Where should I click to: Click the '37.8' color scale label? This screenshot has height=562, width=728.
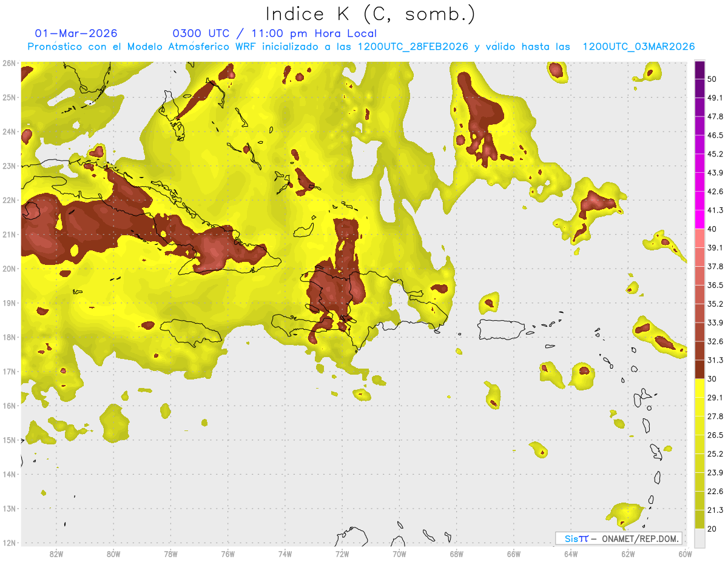point(715,266)
